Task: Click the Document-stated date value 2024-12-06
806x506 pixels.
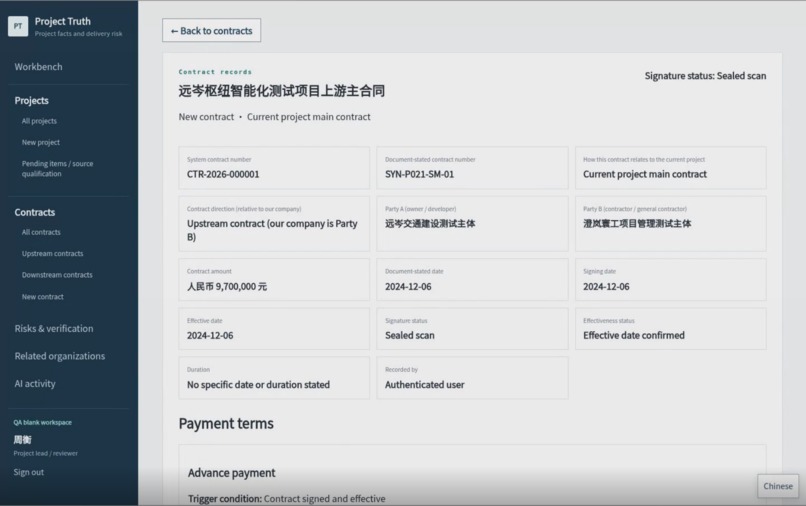Action: tap(408, 286)
